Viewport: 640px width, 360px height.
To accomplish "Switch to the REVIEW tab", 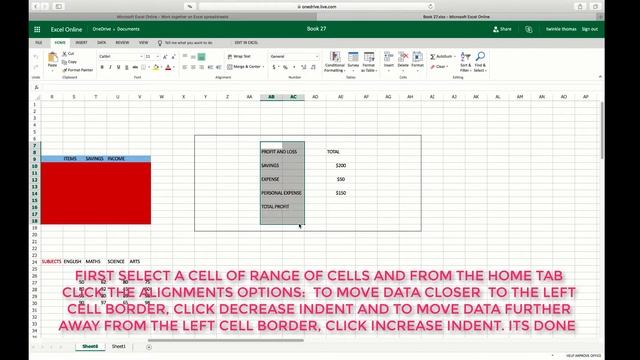I will click(122, 43).
